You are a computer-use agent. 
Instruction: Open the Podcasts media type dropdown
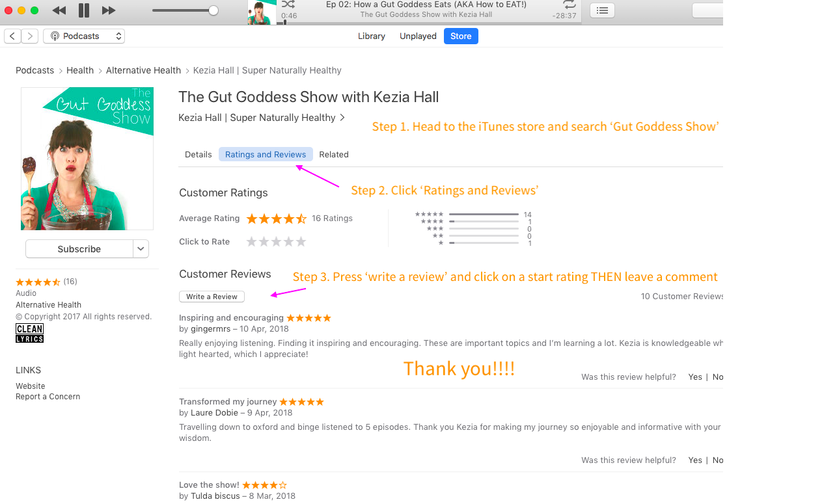84,36
